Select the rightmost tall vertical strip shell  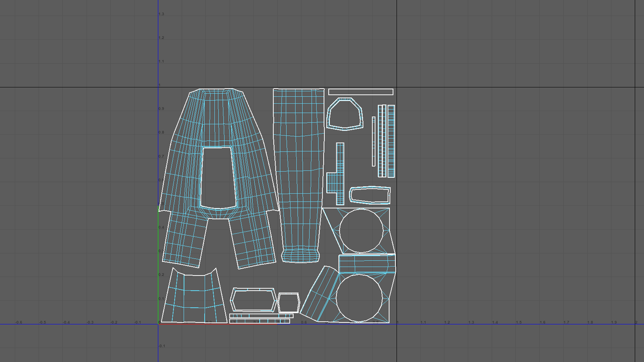click(391, 141)
